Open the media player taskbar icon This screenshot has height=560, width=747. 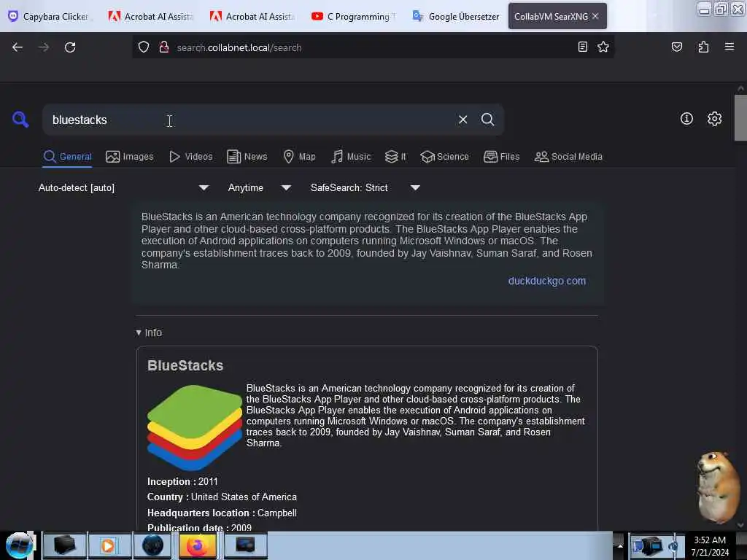pos(108,545)
